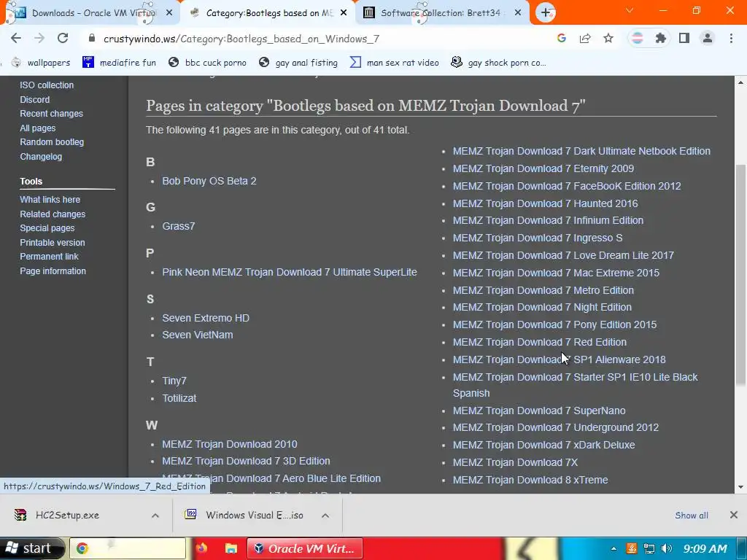Screen dimensions: 747x560
Task: Click the page vertical scrollbar thumb
Action: (x=741, y=274)
